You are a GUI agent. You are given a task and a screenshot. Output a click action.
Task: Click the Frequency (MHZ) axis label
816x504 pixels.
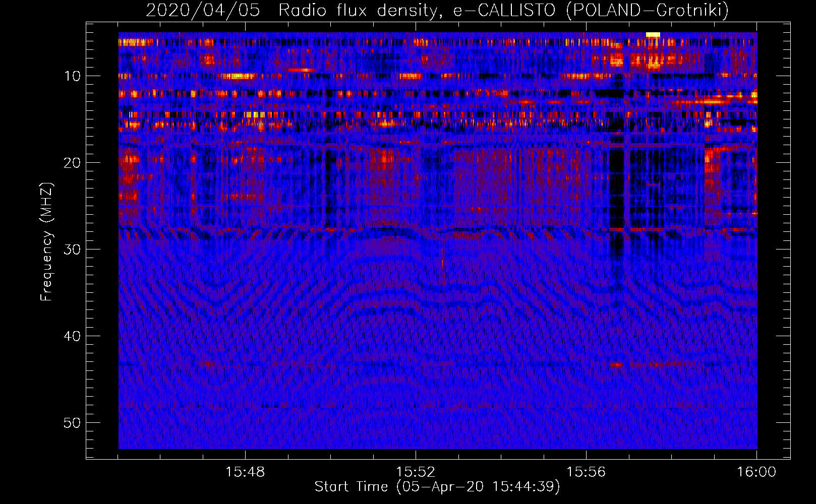point(46,242)
